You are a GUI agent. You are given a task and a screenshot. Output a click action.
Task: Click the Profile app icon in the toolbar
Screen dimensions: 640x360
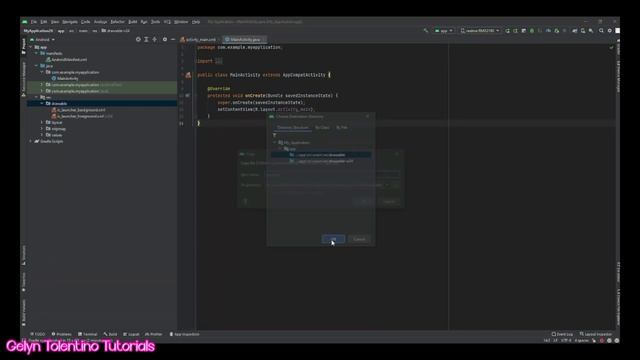pos(548,31)
